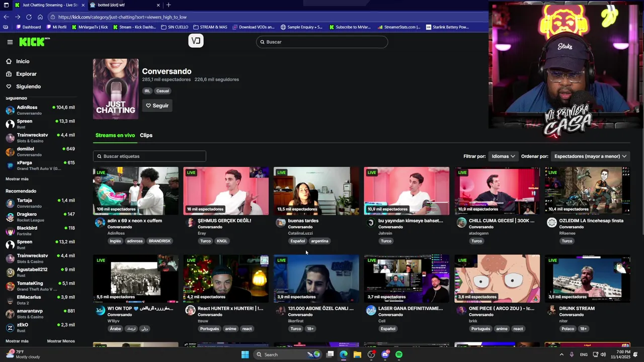
Task: Click the BRANDRISK tag on AdinRoss stream
Action: [159, 241]
